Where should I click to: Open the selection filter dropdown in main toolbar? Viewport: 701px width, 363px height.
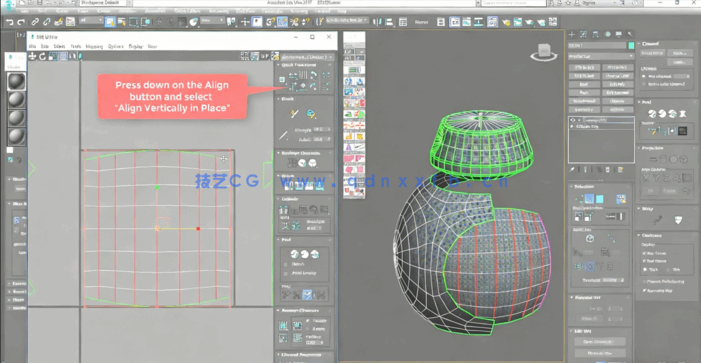(x=91, y=21)
